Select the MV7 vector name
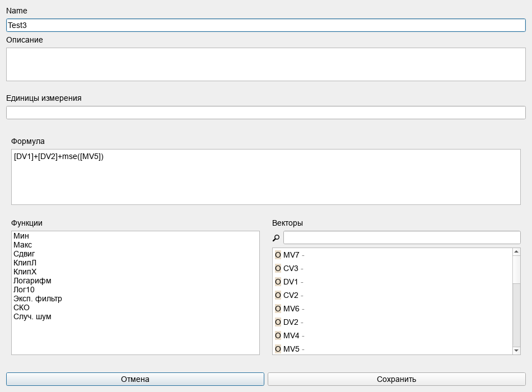 pyautogui.click(x=291, y=255)
